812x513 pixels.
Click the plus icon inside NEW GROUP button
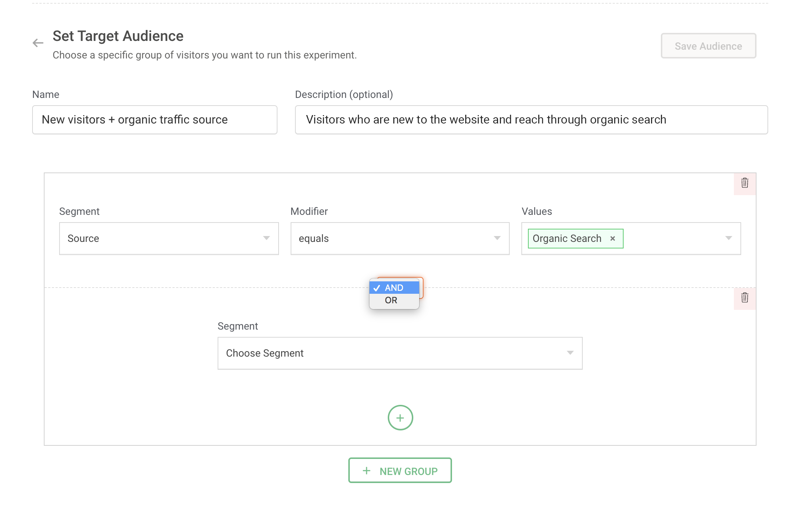pos(367,471)
